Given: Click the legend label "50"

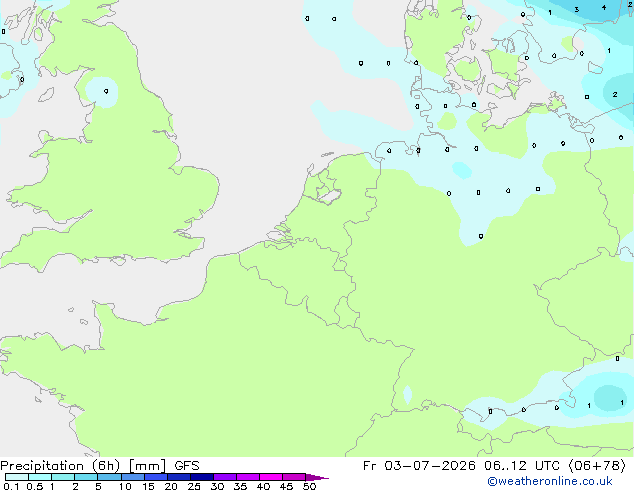Looking at the screenshot, I should tap(309, 486).
